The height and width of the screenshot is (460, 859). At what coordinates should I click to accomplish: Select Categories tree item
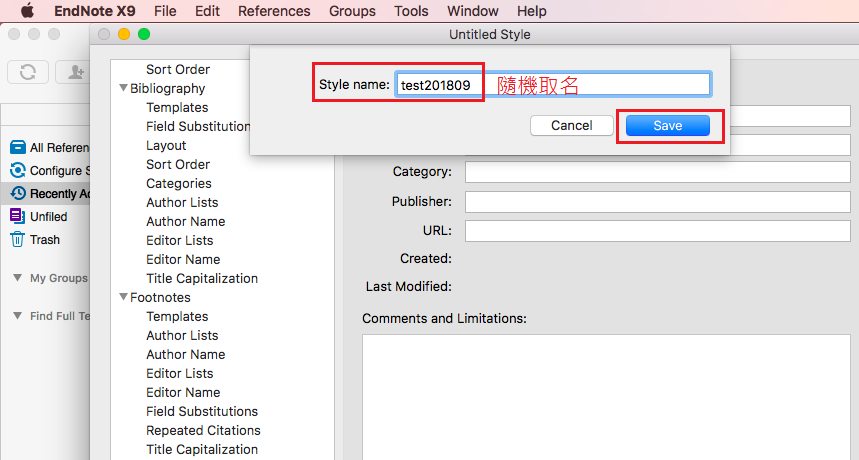(x=179, y=183)
